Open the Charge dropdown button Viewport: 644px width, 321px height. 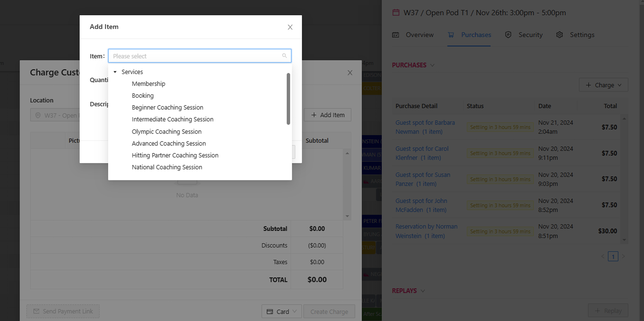603,85
